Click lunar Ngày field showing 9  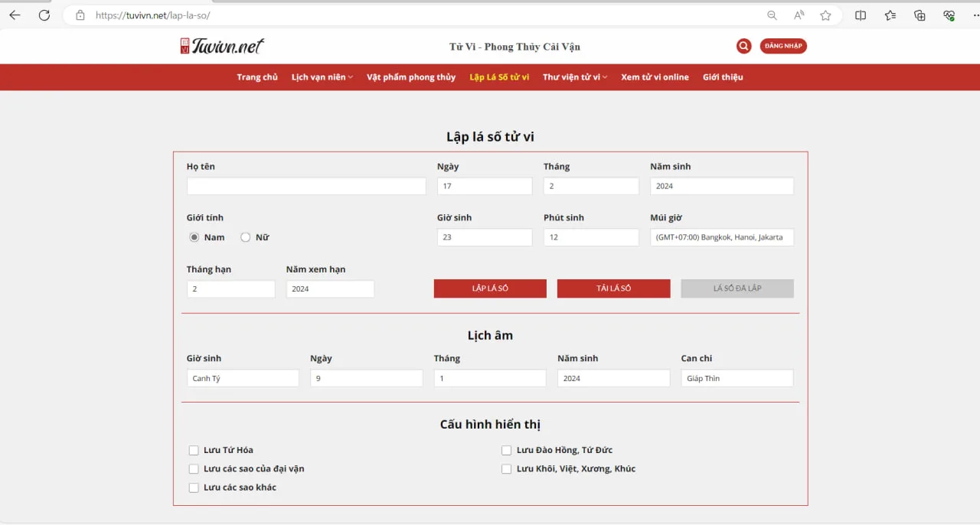[366, 378]
